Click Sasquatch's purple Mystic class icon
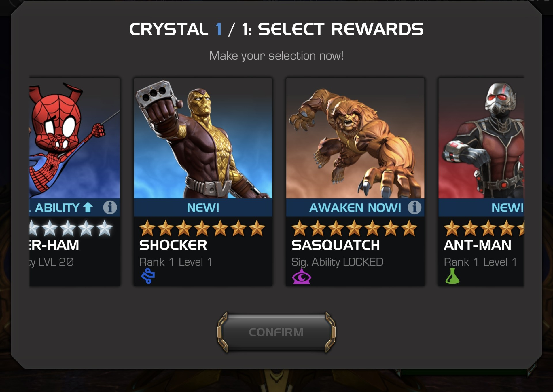This screenshot has height=392, width=553. [302, 276]
